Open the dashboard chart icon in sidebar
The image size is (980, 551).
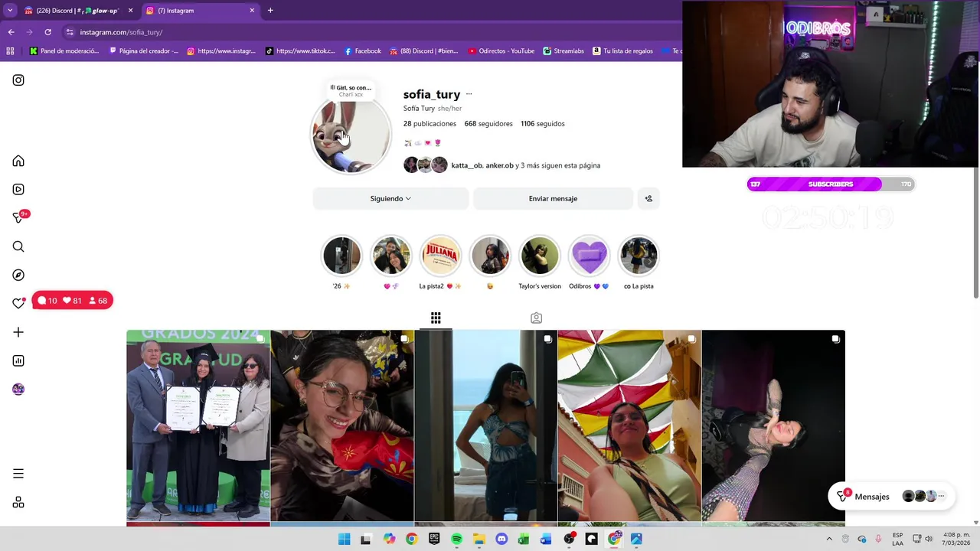point(18,361)
